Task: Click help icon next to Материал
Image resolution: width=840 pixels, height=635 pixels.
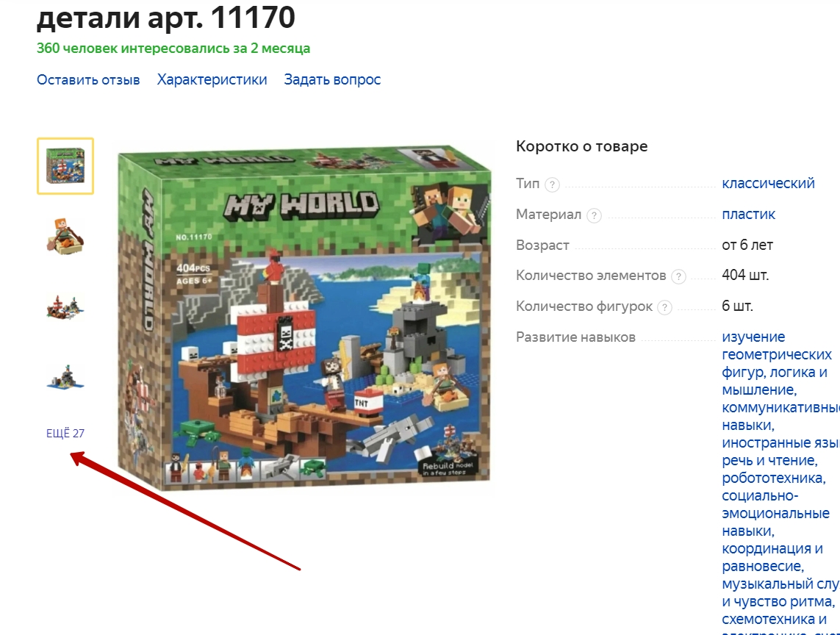Action: coord(594,216)
